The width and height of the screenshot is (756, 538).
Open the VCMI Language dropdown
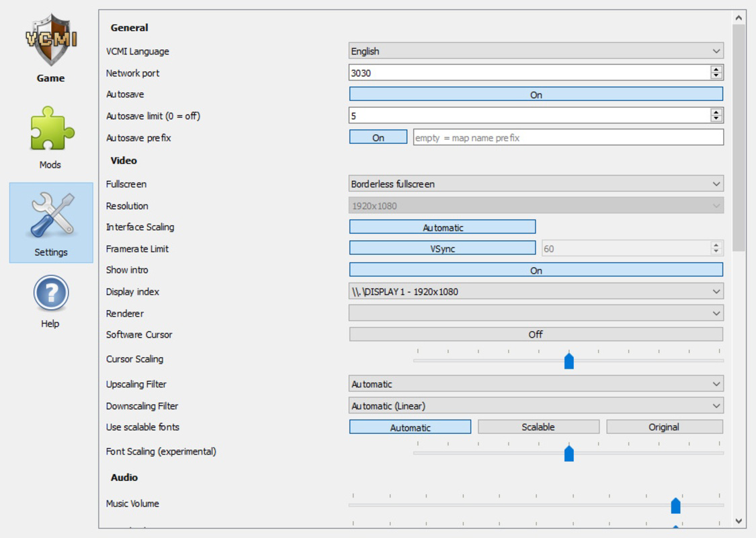(x=536, y=51)
